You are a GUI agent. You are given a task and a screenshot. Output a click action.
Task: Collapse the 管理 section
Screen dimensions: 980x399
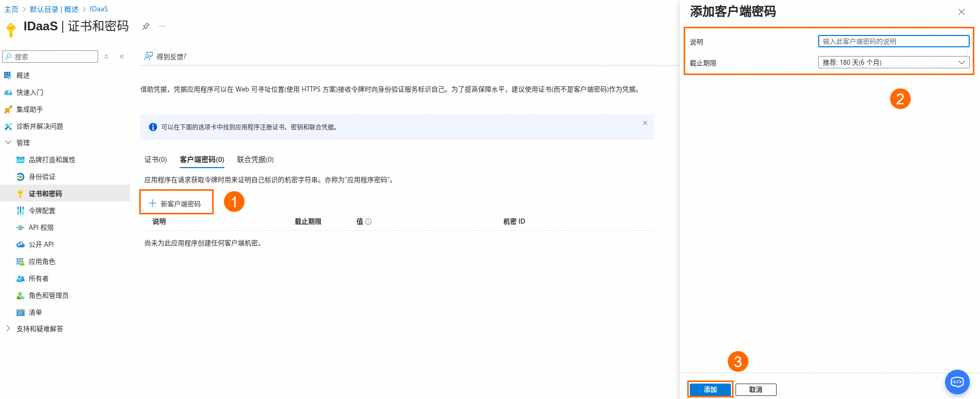pyautogui.click(x=8, y=142)
